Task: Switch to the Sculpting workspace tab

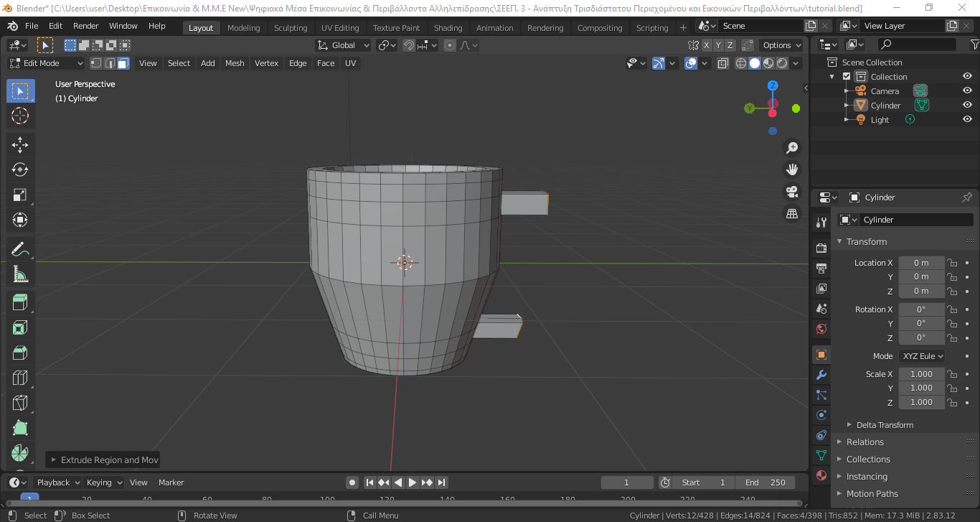Action: tap(291, 28)
